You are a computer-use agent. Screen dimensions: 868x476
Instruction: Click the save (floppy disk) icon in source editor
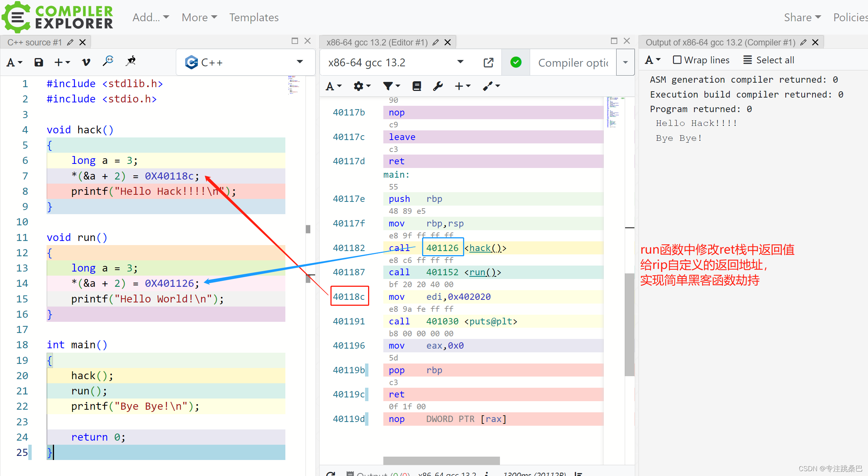[x=39, y=62]
